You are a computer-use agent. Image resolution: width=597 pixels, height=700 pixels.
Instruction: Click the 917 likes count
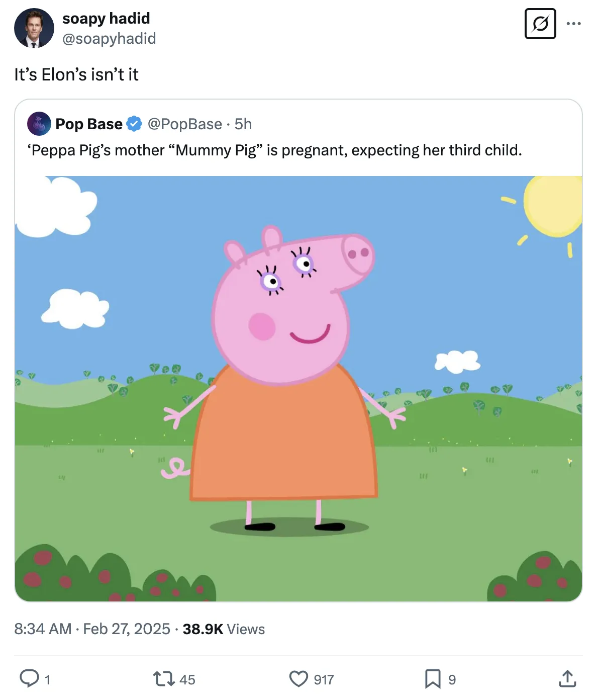tap(324, 680)
